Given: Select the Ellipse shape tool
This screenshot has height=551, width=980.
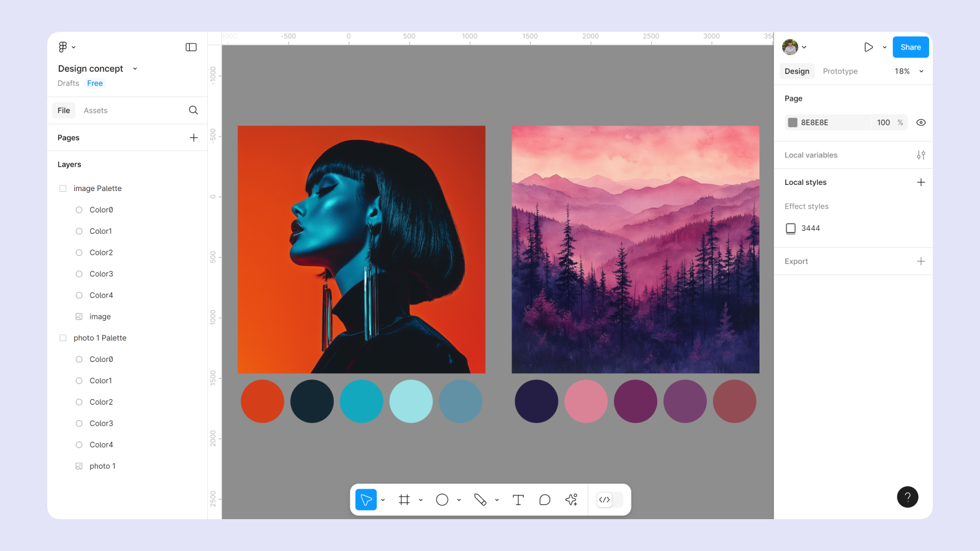Looking at the screenshot, I should coord(442,500).
